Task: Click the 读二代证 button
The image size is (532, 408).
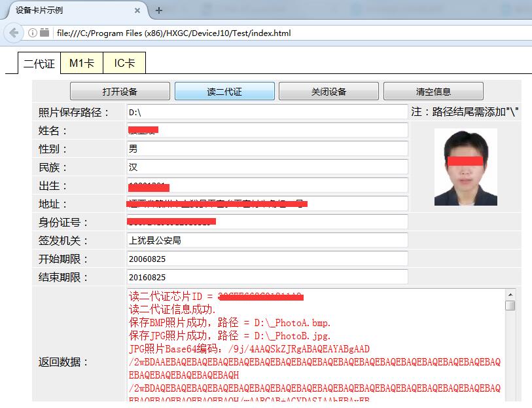Action: 223,91
